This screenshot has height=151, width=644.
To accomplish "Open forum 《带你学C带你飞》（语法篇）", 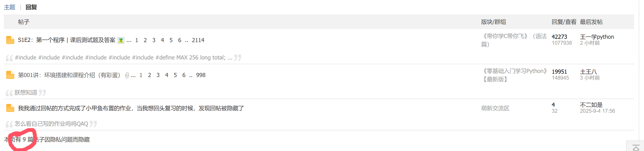I will (x=514, y=40).
